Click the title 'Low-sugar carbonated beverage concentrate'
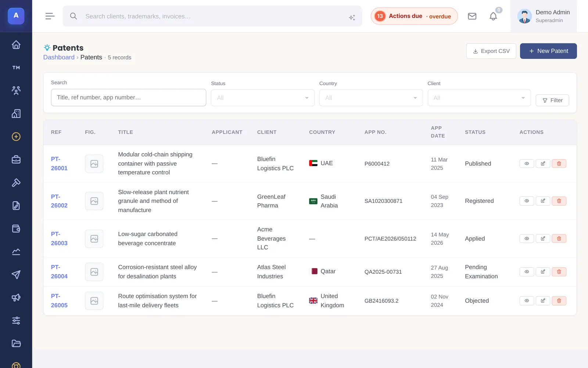Viewport: 588px width, 368px height. tap(148, 238)
